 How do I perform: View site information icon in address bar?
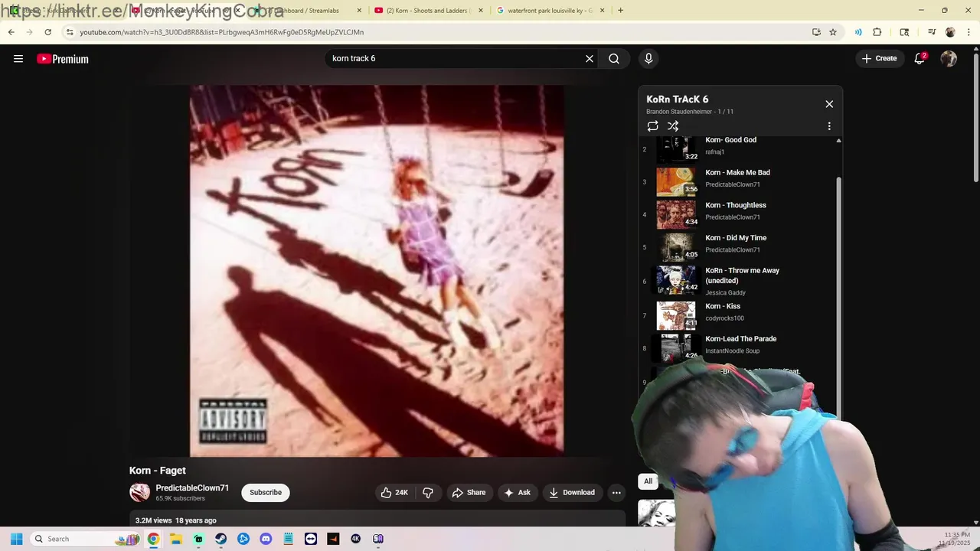point(70,32)
